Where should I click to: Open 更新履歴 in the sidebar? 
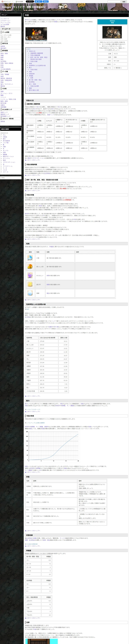[4, 107]
